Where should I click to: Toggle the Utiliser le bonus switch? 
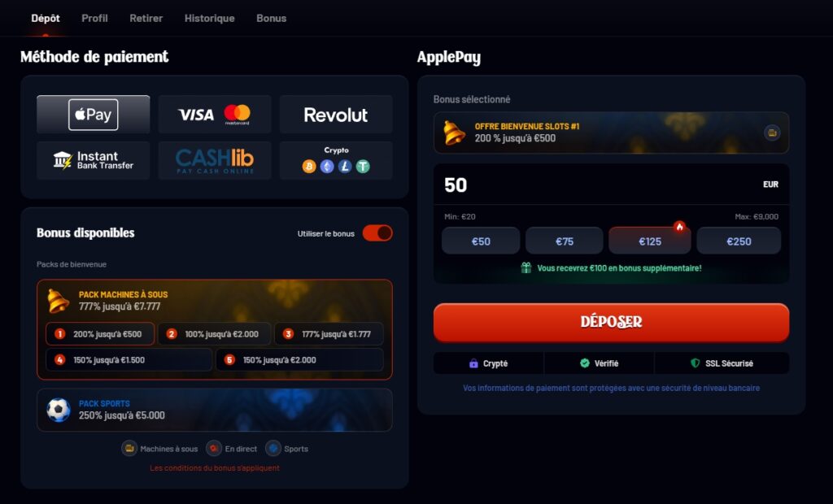tap(377, 233)
